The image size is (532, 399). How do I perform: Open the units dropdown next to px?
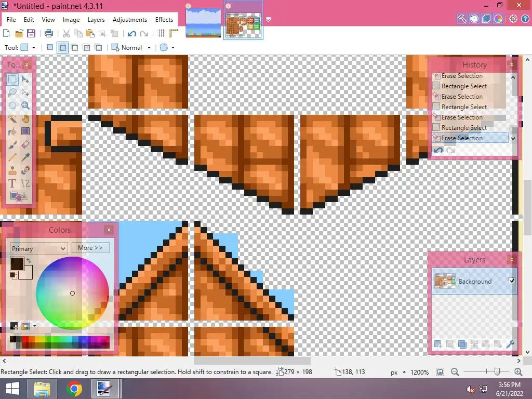404,372
